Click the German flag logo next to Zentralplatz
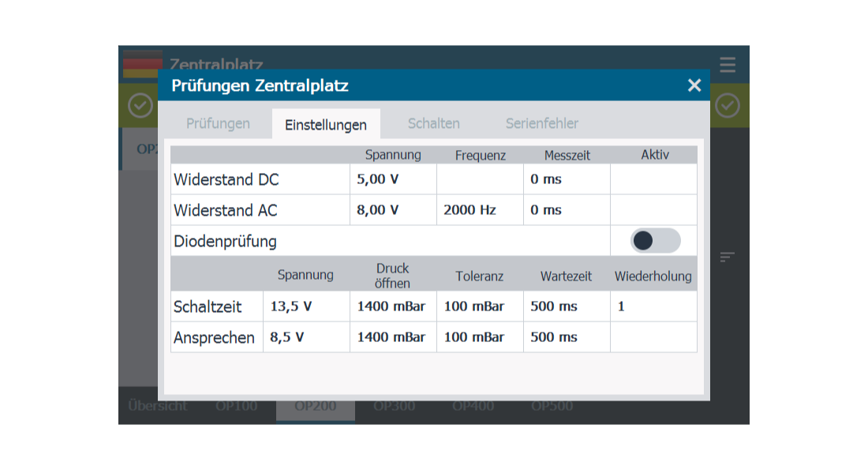This screenshot has height=470, width=868. [x=143, y=63]
